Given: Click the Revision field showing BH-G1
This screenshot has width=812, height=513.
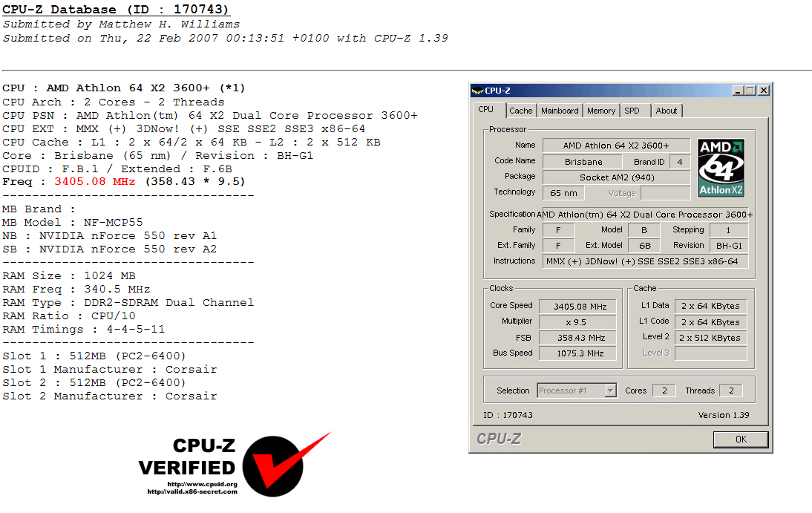Looking at the screenshot, I should click(729, 246).
